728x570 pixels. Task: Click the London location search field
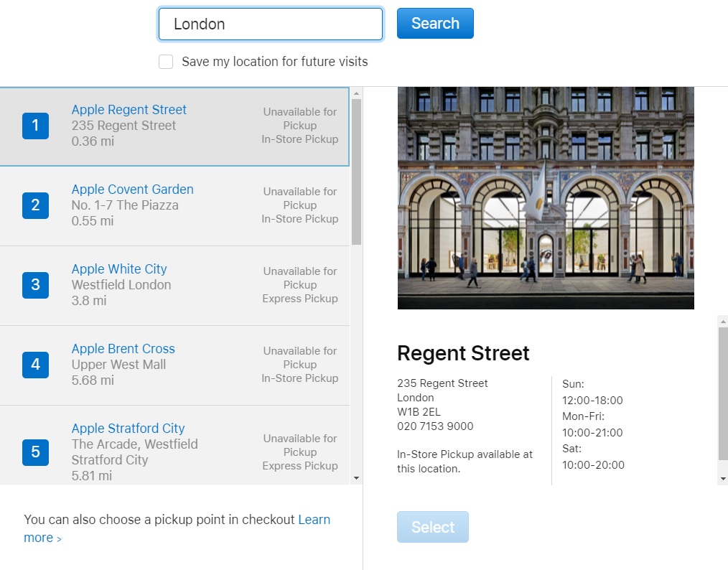[x=271, y=24]
